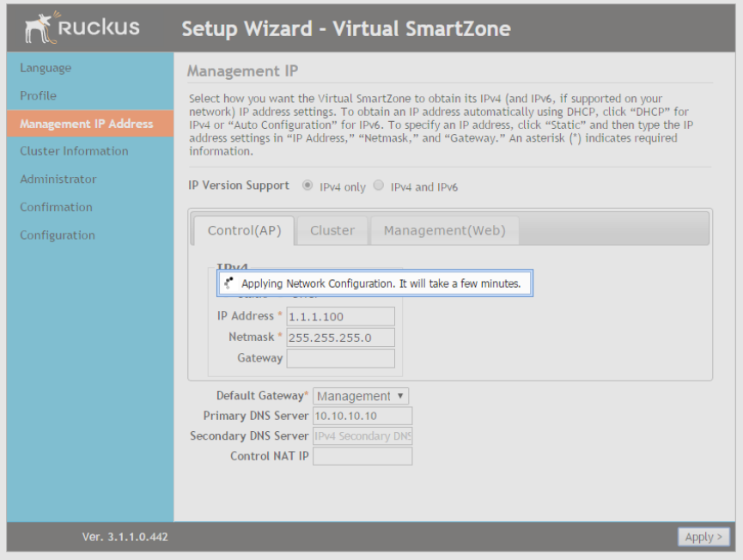Click the Primary DNS Server field
This screenshot has width=743, height=560.
tap(362, 416)
